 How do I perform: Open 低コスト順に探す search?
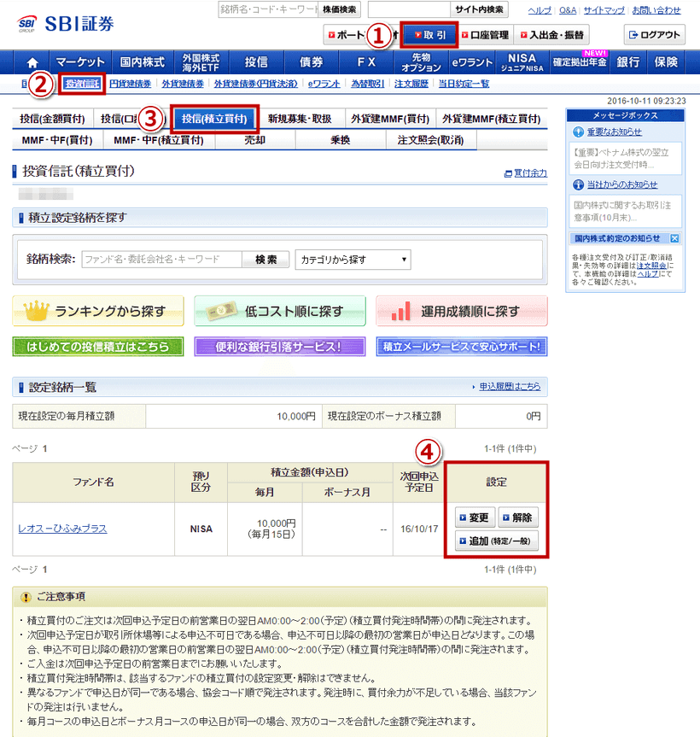pos(279,313)
